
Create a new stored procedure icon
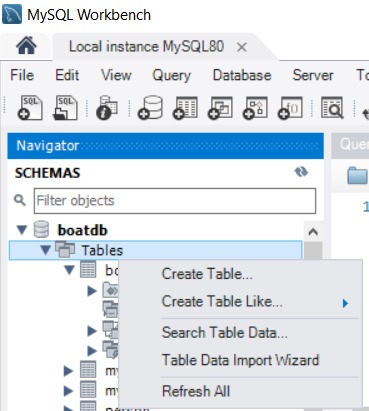pos(255,107)
